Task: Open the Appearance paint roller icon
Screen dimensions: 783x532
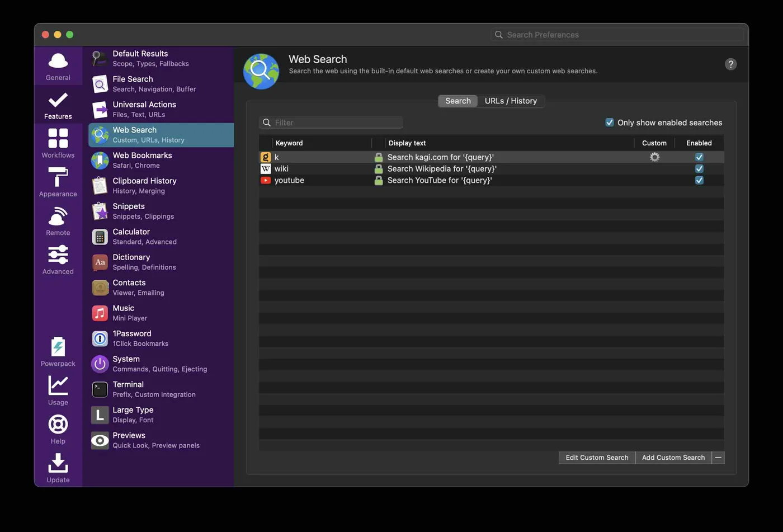Action: click(58, 177)
